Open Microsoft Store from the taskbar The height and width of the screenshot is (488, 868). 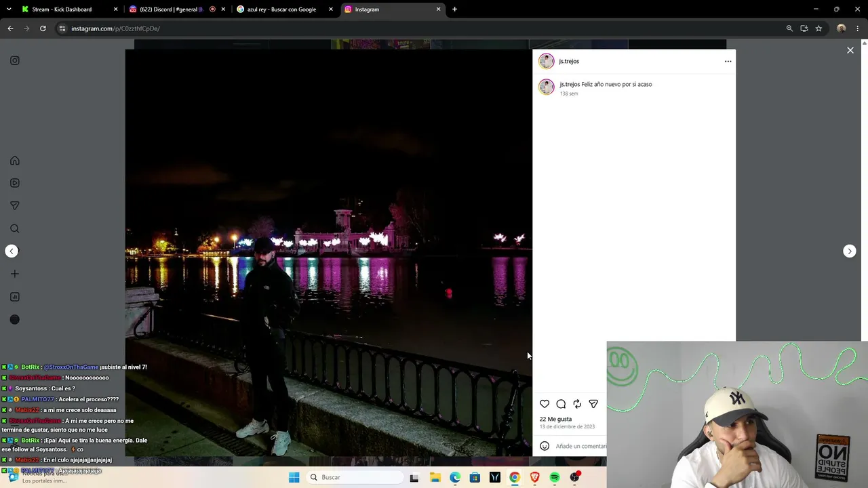[475, 477]
